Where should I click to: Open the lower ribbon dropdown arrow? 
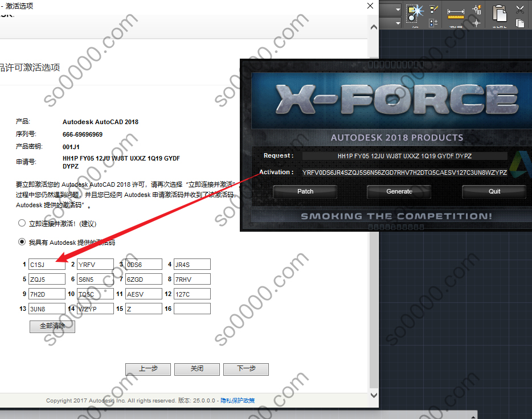pos(398,23)
